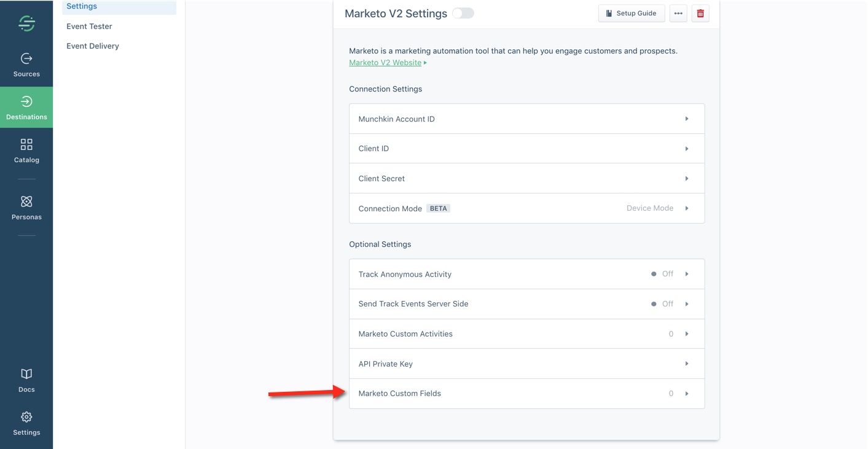The height and width of the screenshot is (449, 868).
Task: Expand Track Anonymous Activity setting
Action: click(526, 274)
